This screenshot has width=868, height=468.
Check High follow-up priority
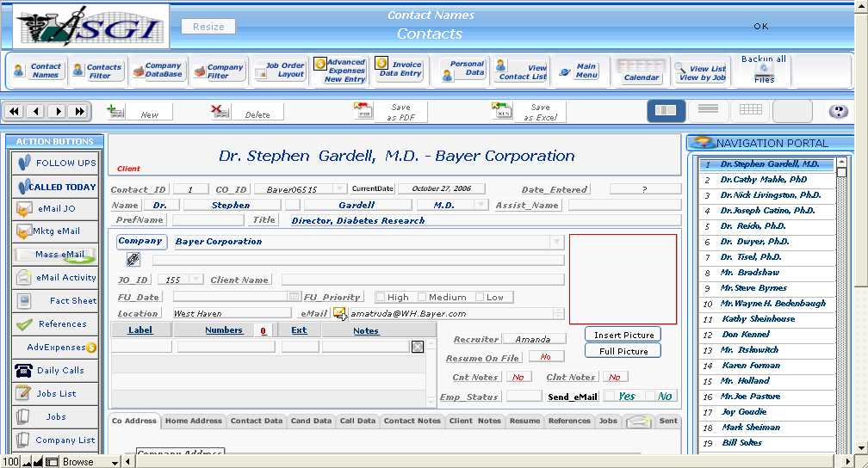click(380, 297)
